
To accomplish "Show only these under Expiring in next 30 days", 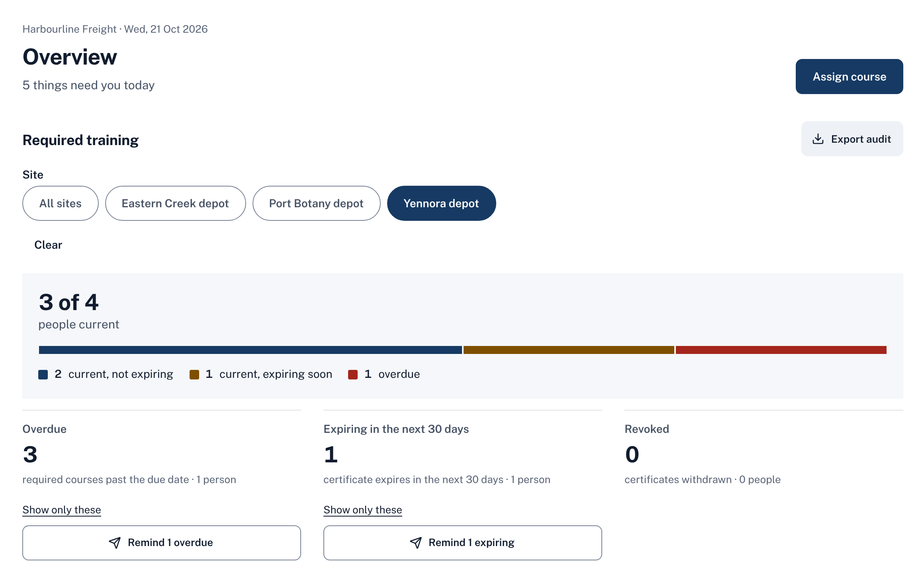I will [363, 510].
